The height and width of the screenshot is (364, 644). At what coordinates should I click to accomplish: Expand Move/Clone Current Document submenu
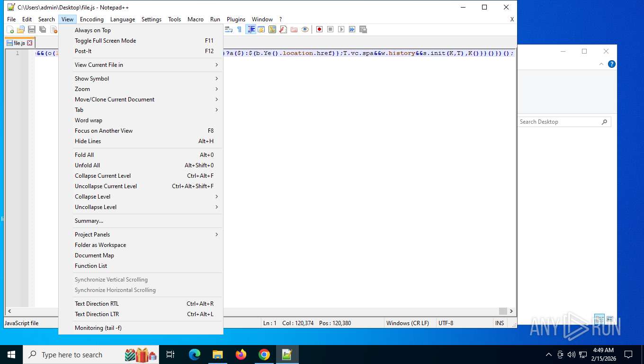141,100
